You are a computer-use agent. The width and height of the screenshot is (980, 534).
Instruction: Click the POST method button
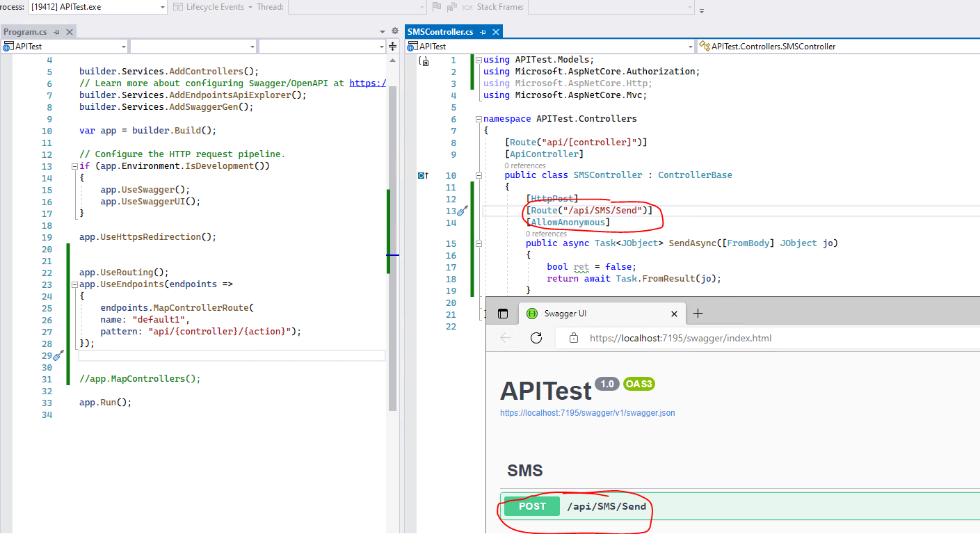click(x=532, y=506)
